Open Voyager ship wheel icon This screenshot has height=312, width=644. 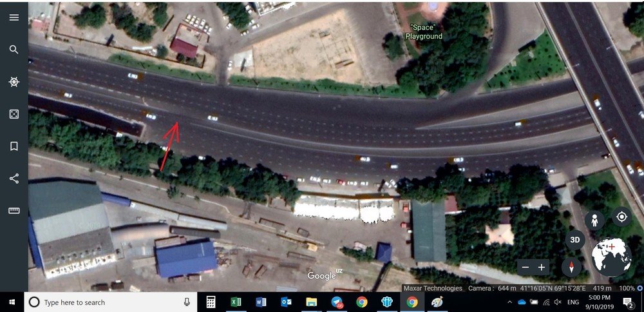[x=14, y=82]
